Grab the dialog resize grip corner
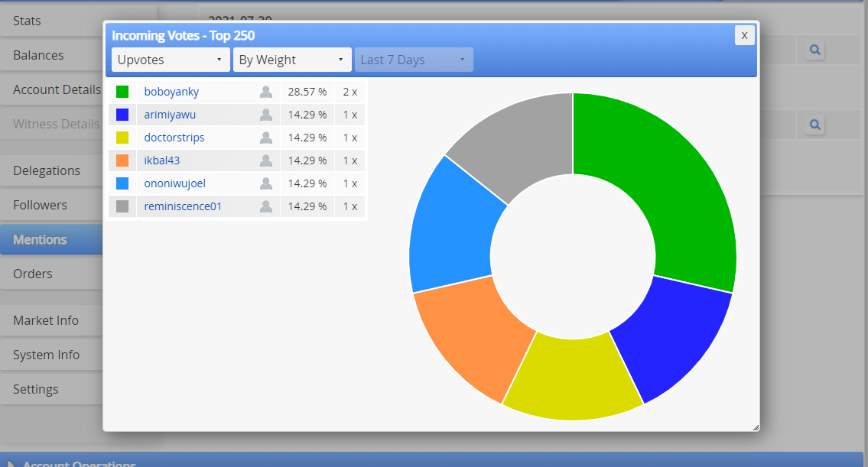 (756, 427)
